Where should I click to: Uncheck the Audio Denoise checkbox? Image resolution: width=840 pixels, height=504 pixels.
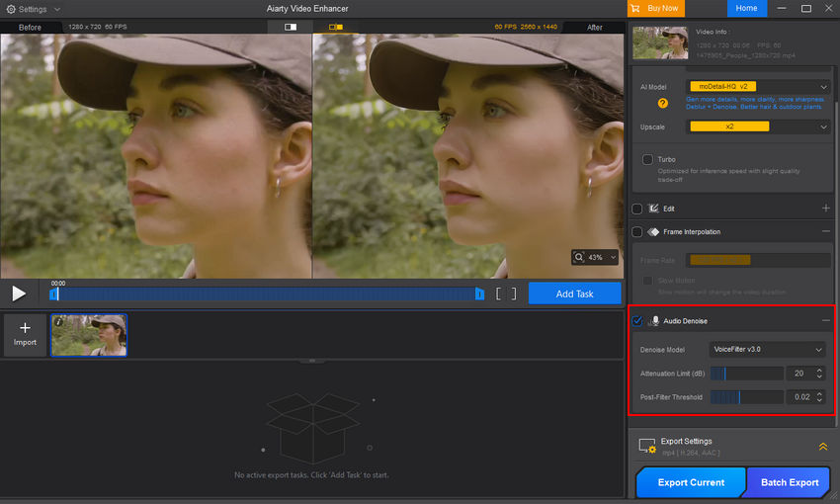pos(637,321)
